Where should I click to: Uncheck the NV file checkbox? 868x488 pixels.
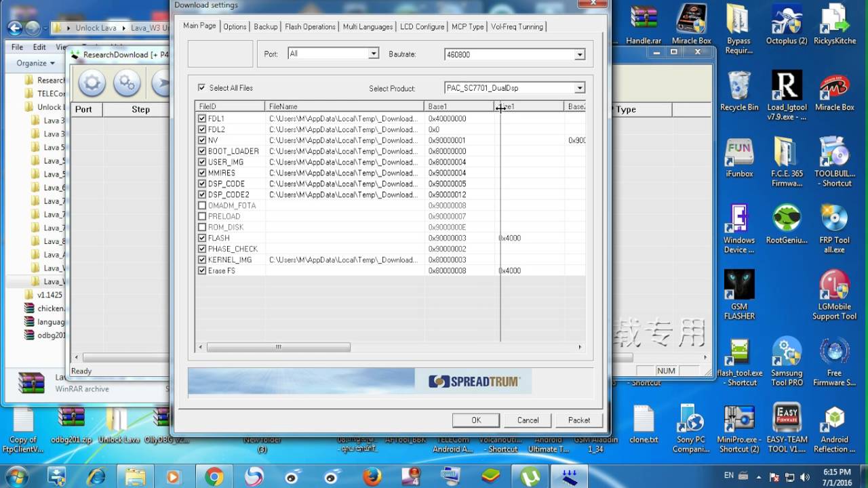(201, 140)
